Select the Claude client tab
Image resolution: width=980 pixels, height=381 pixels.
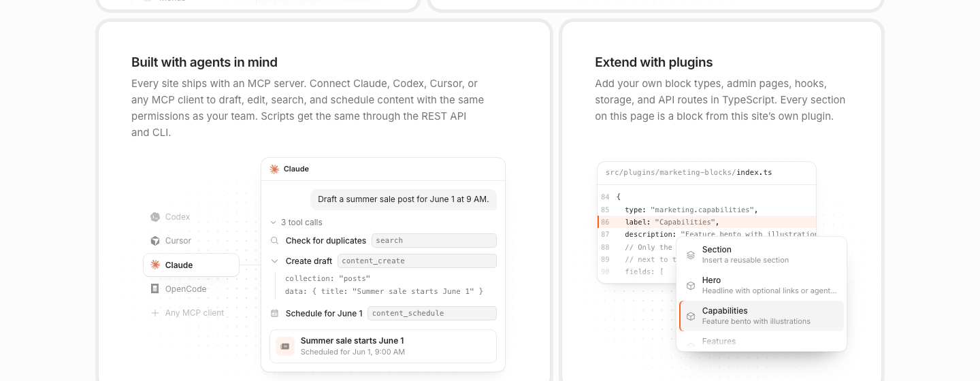click(x=191, y=265)
